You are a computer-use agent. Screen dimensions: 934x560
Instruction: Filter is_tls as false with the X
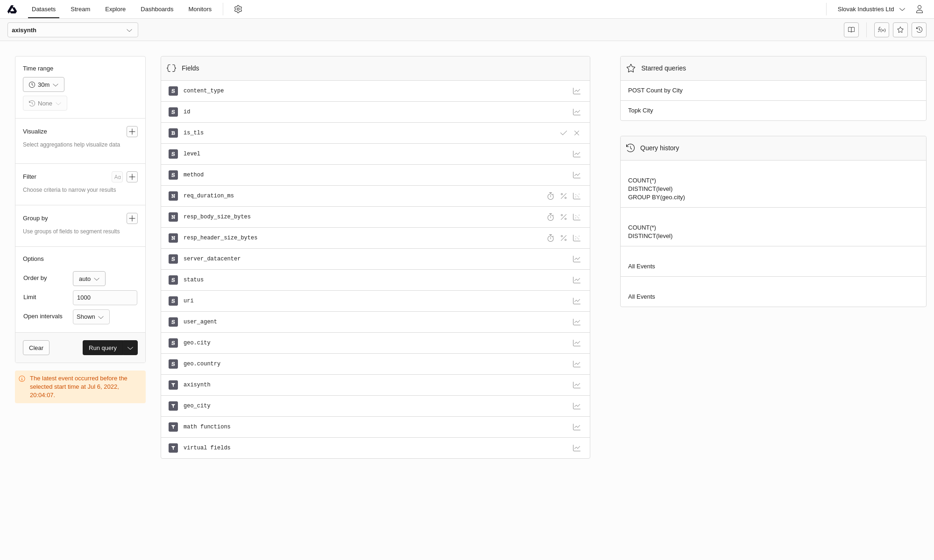(577, 133)
